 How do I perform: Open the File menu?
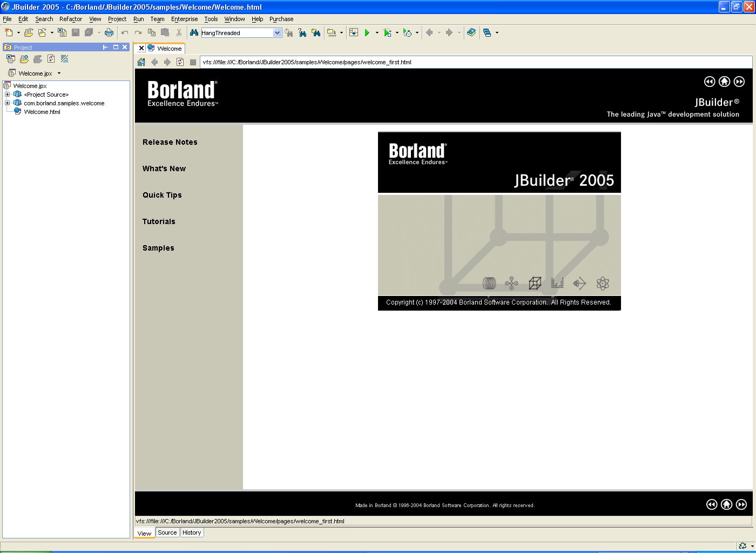click(x=7, y=19)
